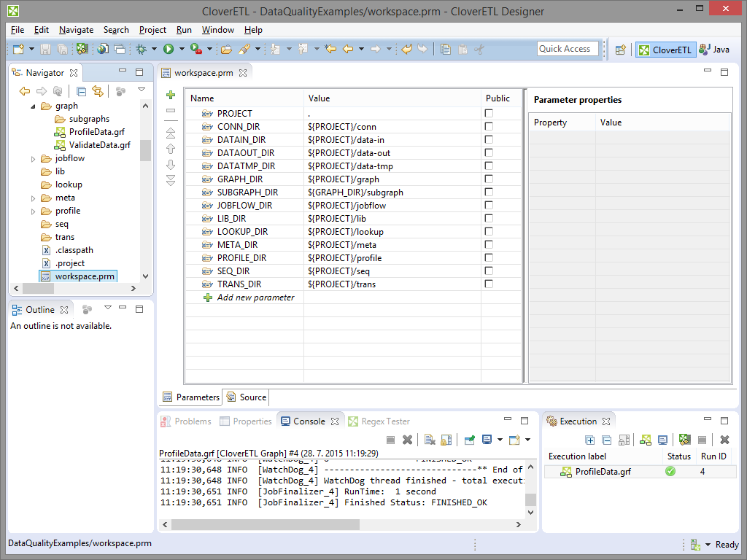Open the Run menu
Screen dimensions: 747x560
point(184,30)
